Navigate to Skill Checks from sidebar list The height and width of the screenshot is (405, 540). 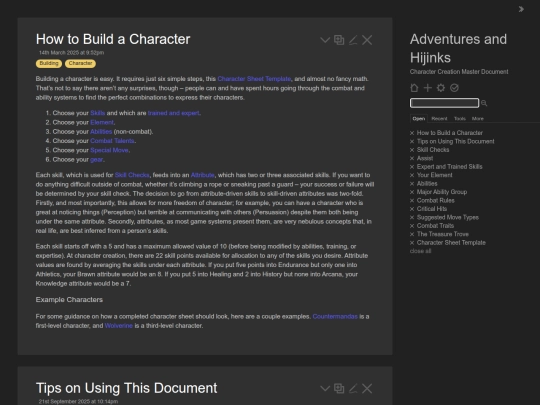(433, 150)
